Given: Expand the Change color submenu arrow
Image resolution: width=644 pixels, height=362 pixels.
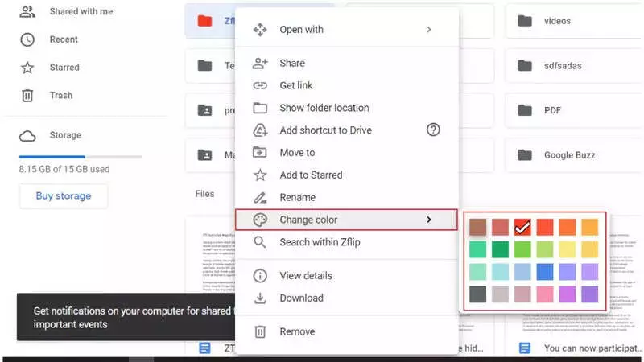Looking at the screenshot, I should [x=429, y=220].
